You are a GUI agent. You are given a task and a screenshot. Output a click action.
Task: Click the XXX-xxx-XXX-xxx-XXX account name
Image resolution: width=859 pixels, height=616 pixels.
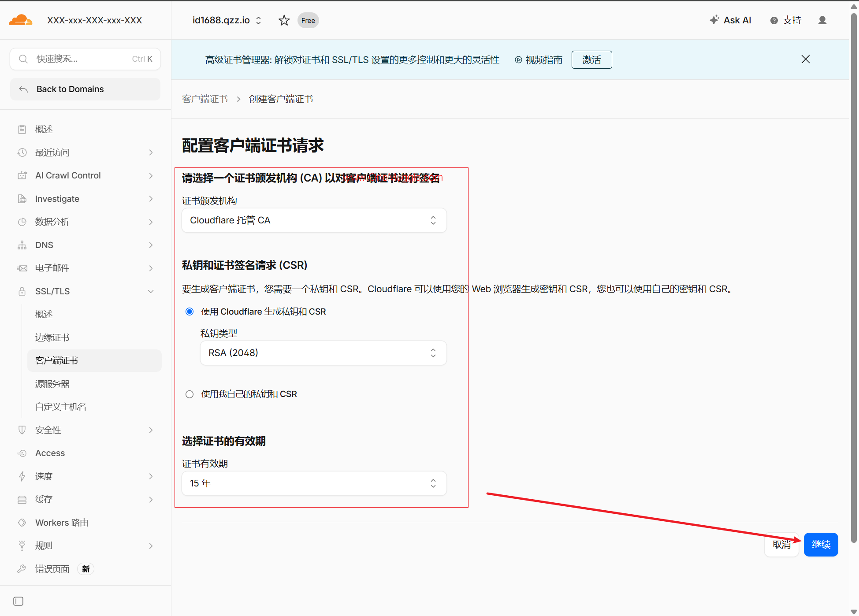pyautogui.click(x=95, y=20)
